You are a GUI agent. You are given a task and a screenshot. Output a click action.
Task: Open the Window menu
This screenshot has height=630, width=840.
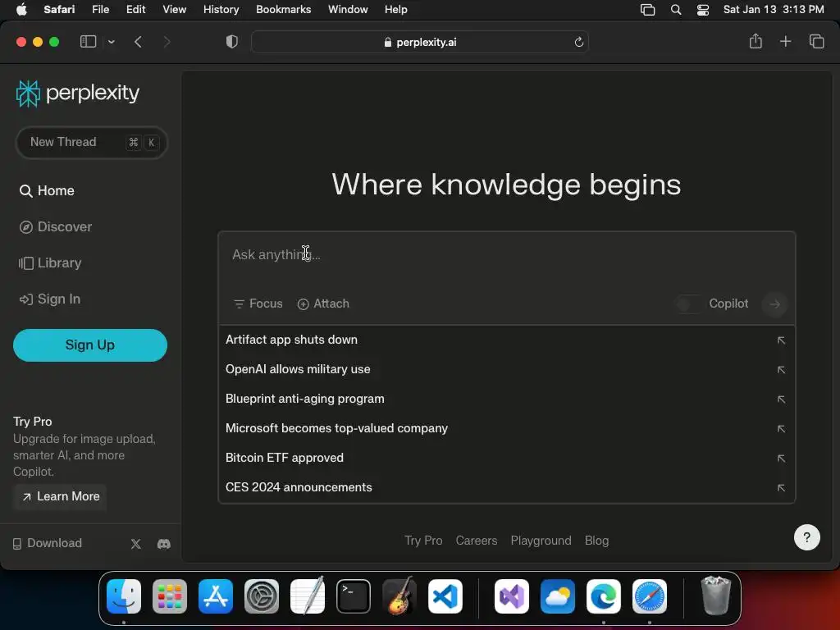348,10
